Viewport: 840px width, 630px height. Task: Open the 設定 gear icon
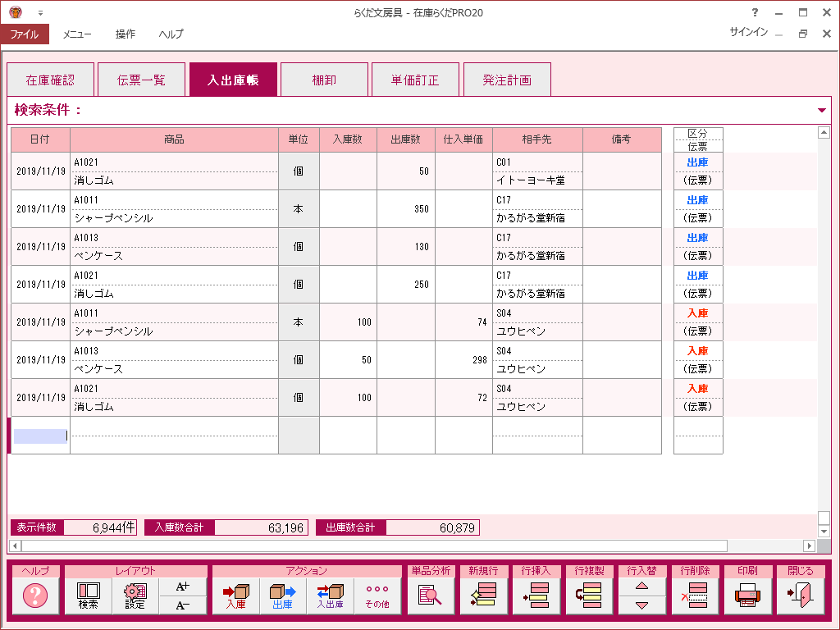tap(135, 596)
